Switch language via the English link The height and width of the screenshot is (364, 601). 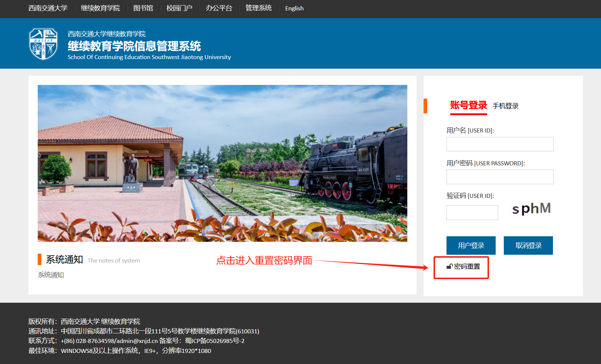point(294,8)
